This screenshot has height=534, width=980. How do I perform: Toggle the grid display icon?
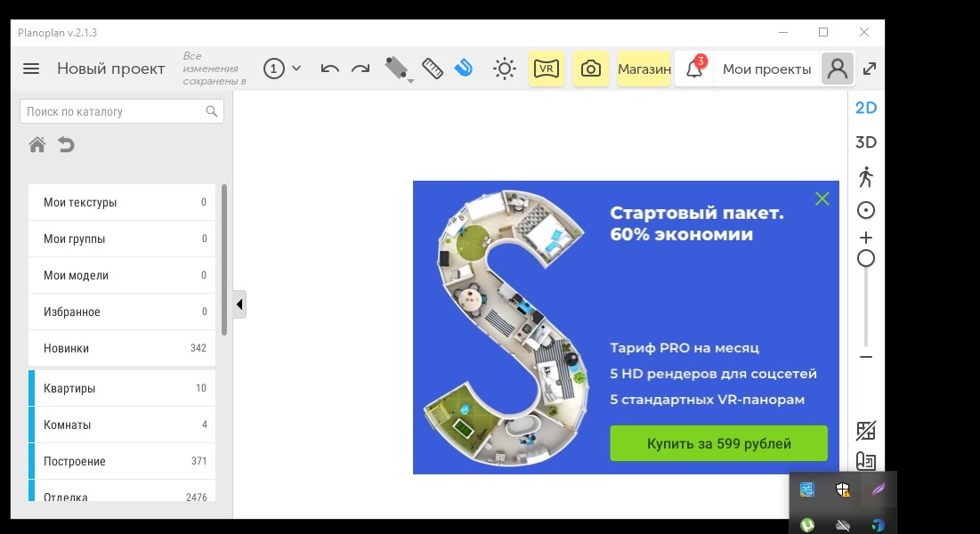866,431
